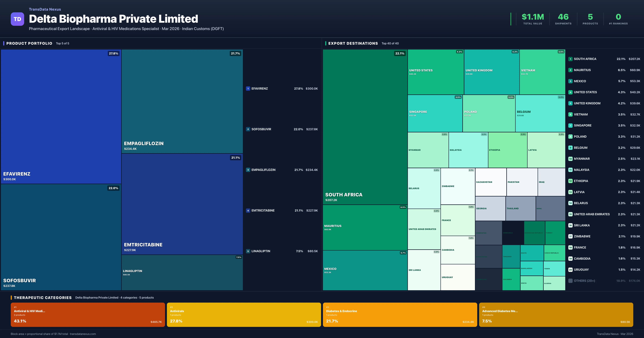Open the Antiviral & HIV Medi... category card

tap(88, 315)
